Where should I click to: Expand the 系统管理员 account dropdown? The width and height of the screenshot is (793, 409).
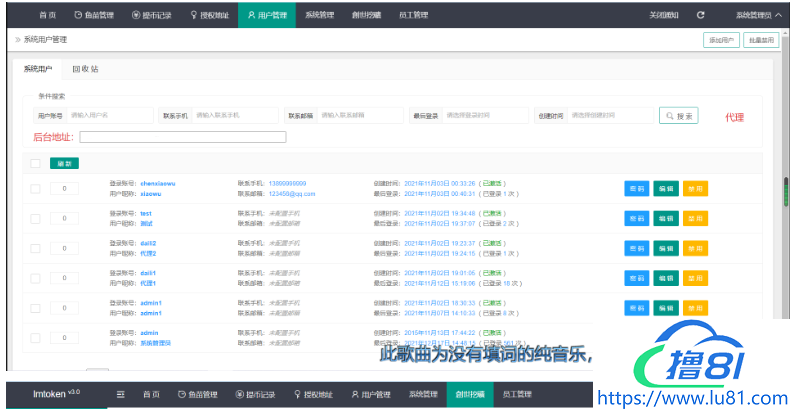click(757, 15)
